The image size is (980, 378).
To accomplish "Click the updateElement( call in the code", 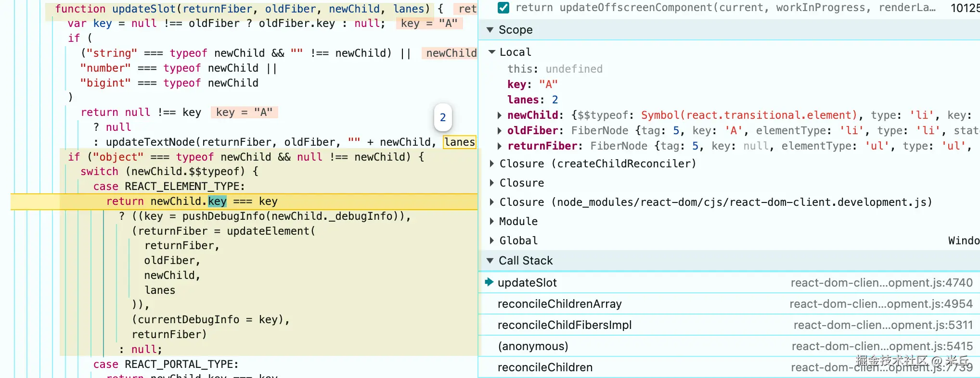I will [x=271, y=231].
